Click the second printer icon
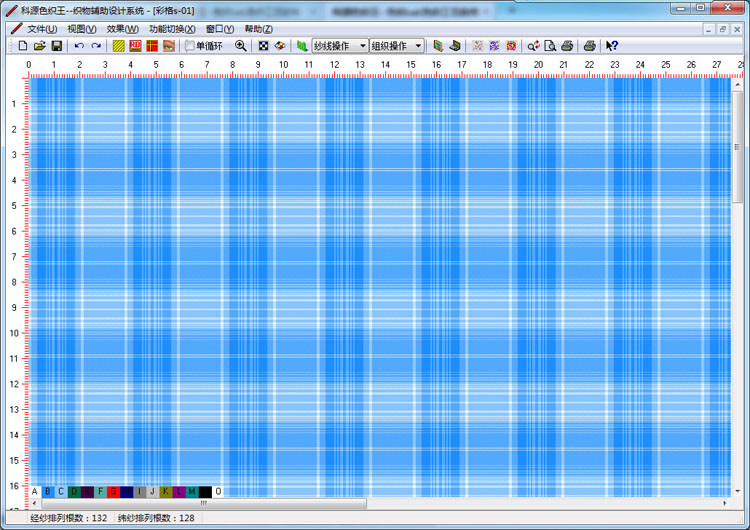This screenshot has height=530, width=750. 589,46
